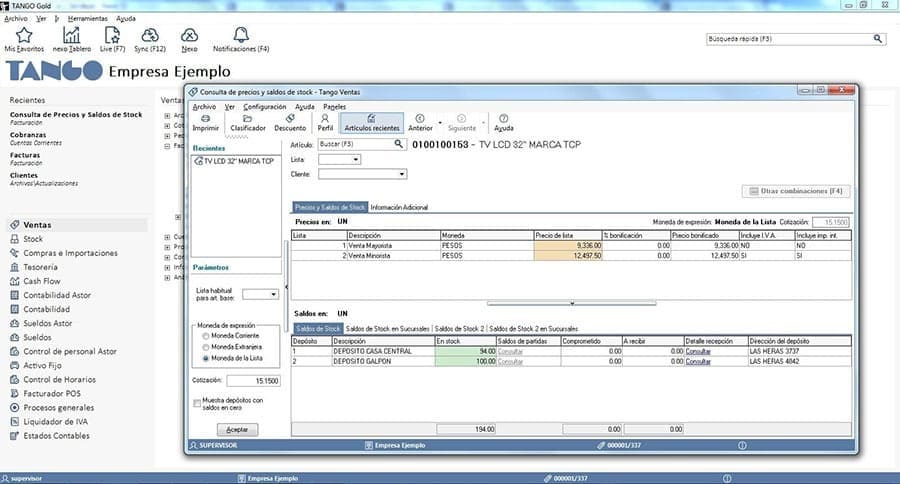The width and height of the screenshot is (900, 484).
Task: Click search magnifier in Búsqueda rápida
Action: click(878, 38)
